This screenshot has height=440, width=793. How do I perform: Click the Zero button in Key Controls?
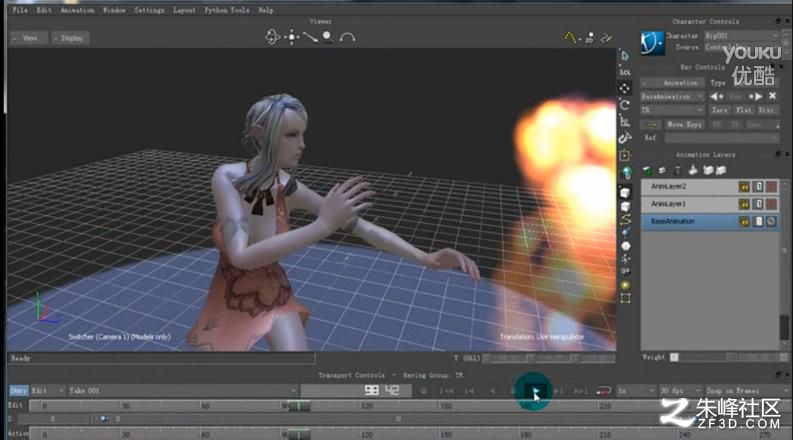click(x=720, y=110)
